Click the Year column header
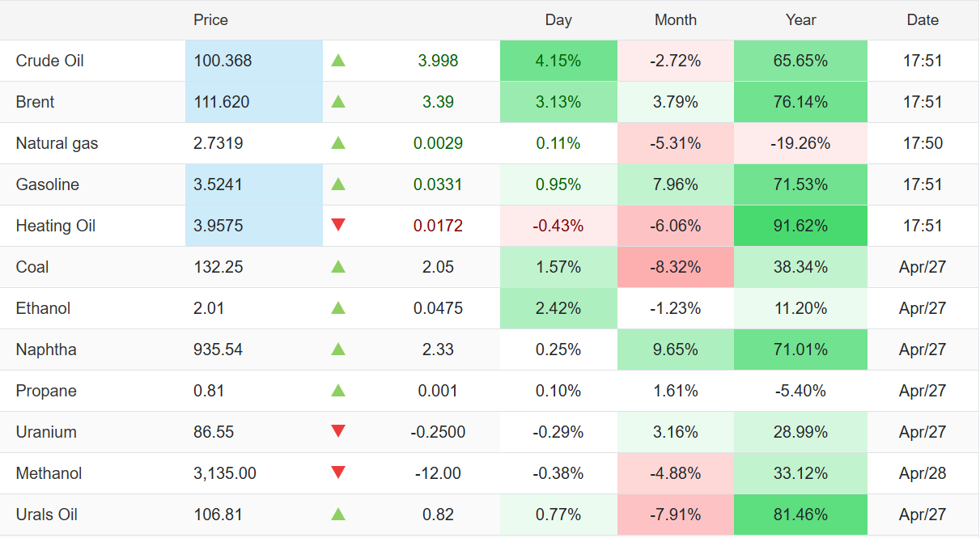980x538 pixels. 800,20
